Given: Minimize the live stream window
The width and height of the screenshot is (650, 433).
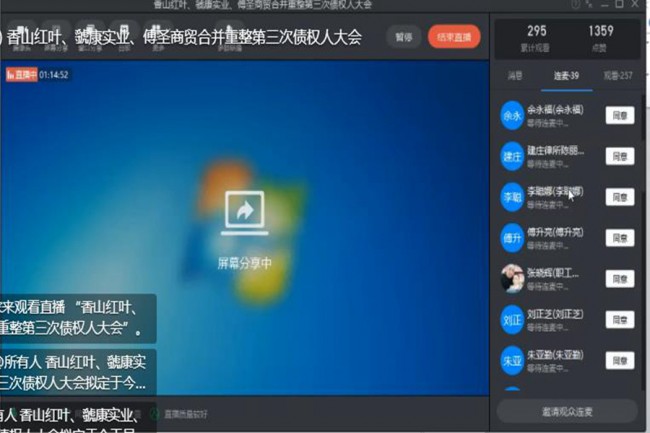Looking at the screenshot, I should 604,5.
